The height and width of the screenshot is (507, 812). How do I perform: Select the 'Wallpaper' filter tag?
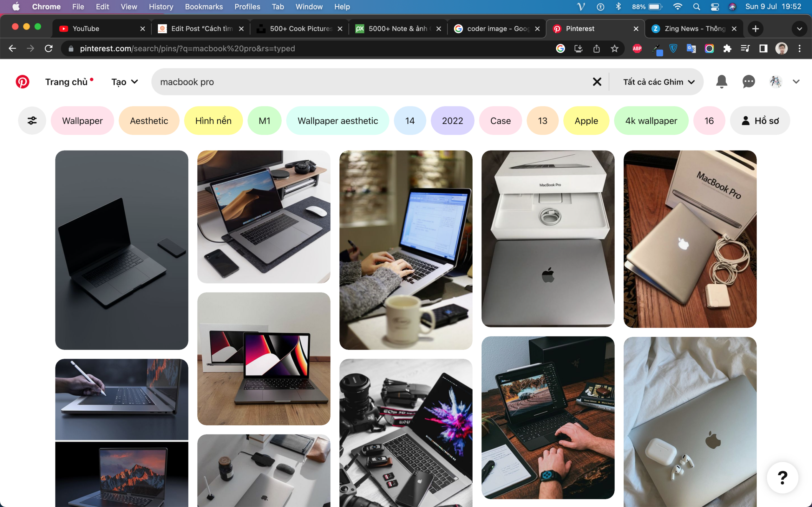click(x=82, y=120)
